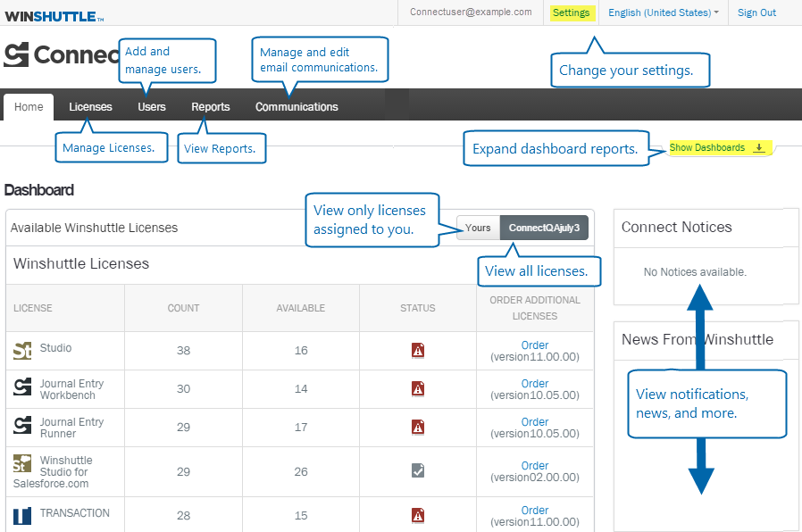Go to the Communications tab
802x532 pixels.
click(x=297, y=107)
